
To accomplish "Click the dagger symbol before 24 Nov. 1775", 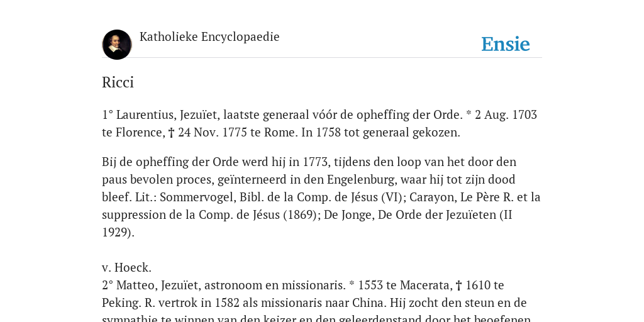I will 172,133.
